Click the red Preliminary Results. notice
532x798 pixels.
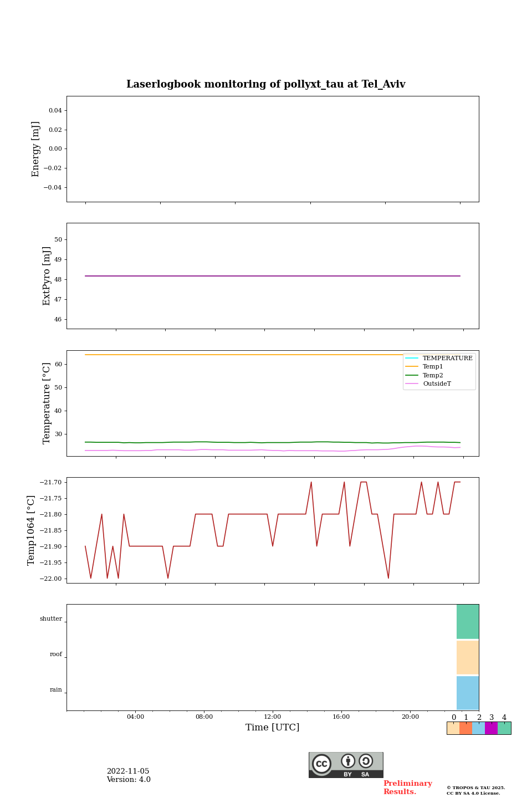(x=407, y=787)
